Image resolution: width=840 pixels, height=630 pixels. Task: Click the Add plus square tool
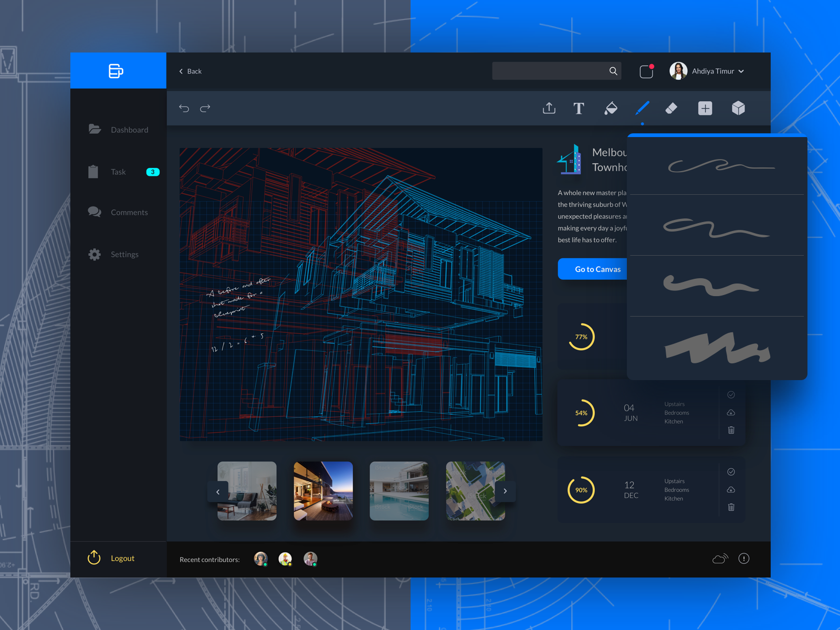tap(705, 108)
